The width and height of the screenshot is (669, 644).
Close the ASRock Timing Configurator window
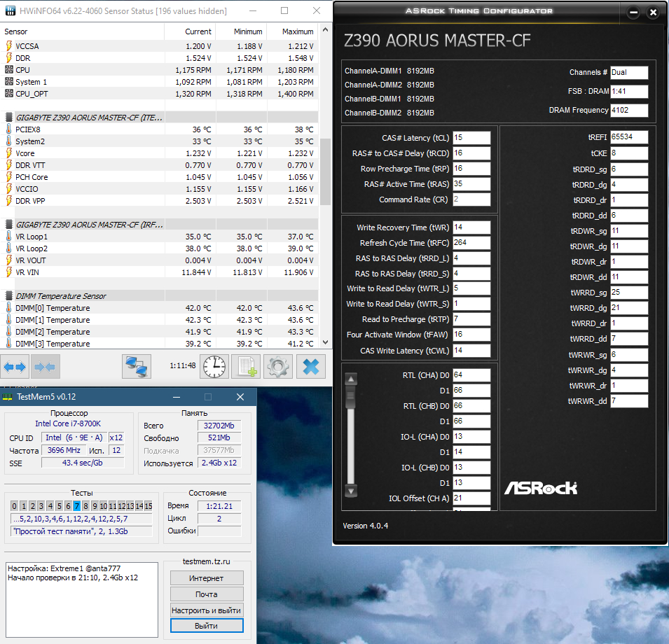(x=653, y=13)
